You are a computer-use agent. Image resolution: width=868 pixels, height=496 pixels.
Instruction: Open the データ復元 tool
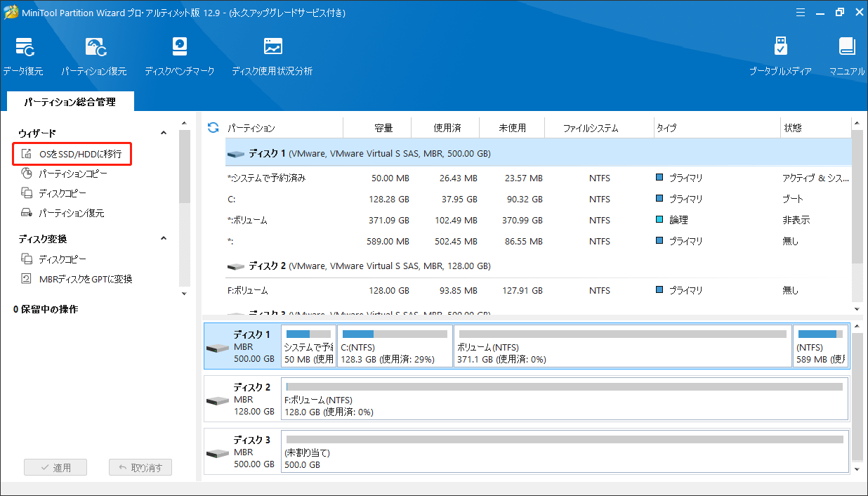(23, 56)
